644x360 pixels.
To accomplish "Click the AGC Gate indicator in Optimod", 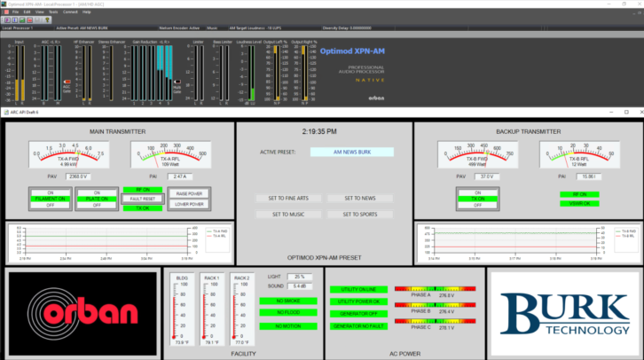I will point(67,82).
